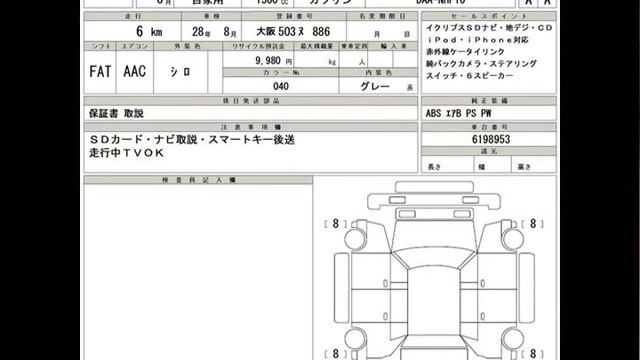Select "保証書 取説" parts entry
This screenshot has width=640, height=360.
(x=116, y=113)
